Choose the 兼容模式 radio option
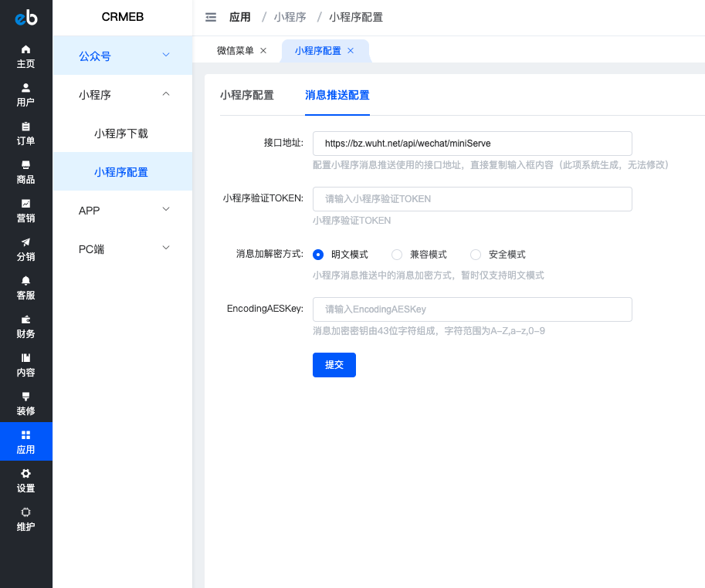 [x=397, y=255]
